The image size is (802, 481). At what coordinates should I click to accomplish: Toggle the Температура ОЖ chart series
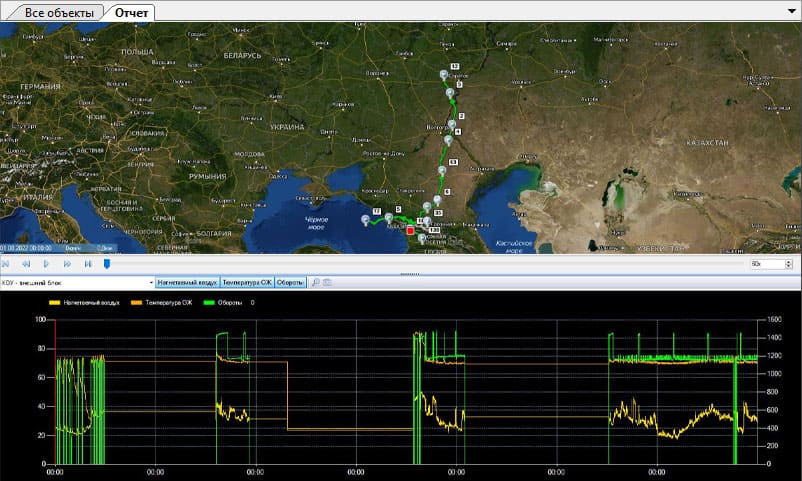pyautogui.click(x=247, y=283)
